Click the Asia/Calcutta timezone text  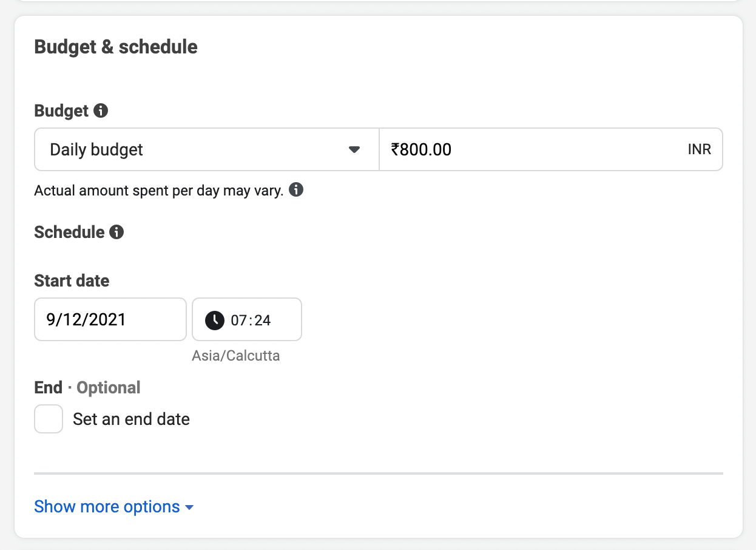(235, 356)
